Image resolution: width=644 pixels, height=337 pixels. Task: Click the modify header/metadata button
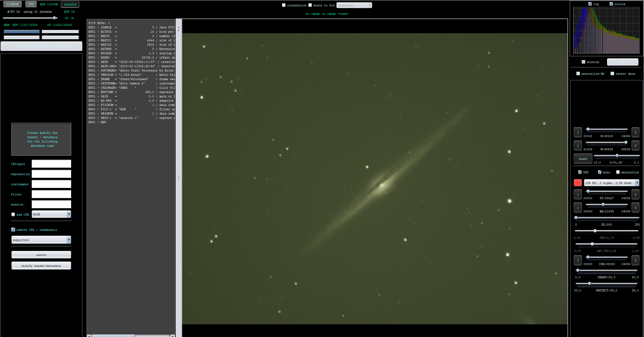coord(41,266)
